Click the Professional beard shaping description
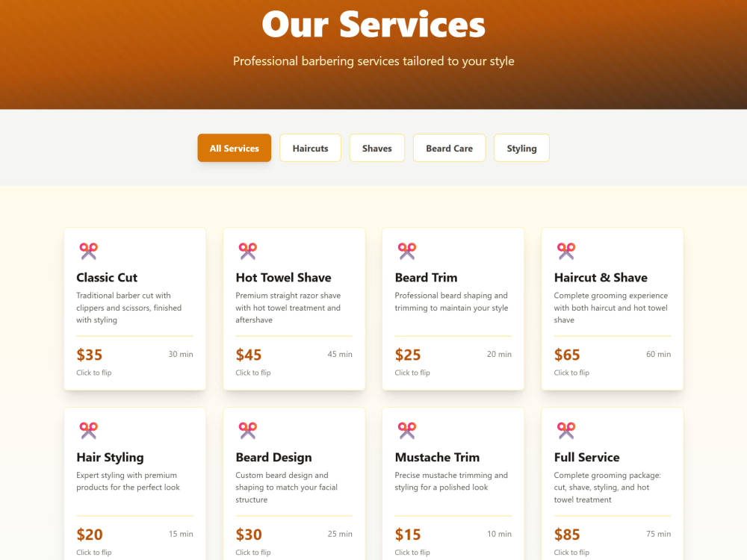This screenshot has width=747, height=560. (451, 302)
